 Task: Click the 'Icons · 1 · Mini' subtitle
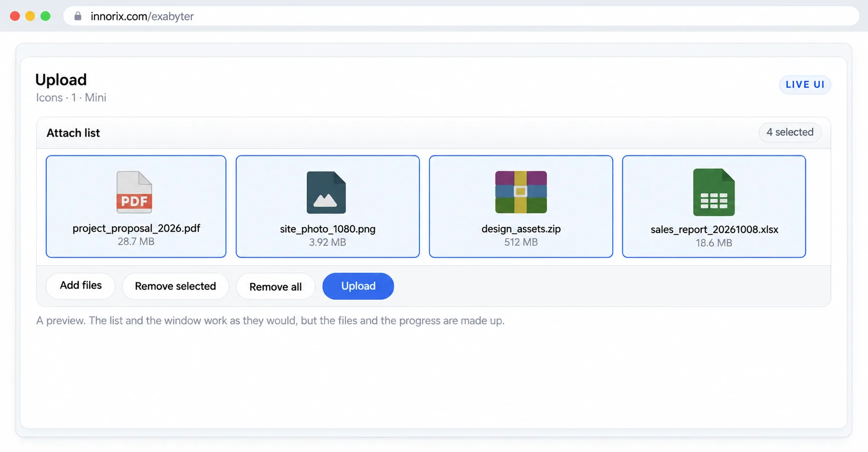point(71,97)
